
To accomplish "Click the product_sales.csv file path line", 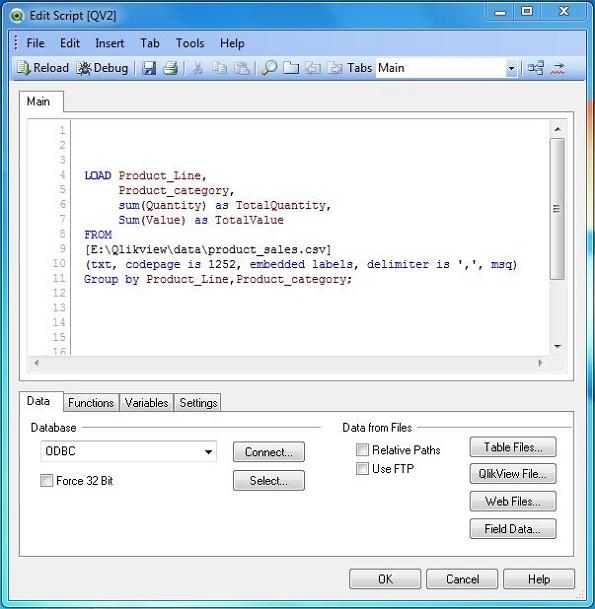I will 208,249.
